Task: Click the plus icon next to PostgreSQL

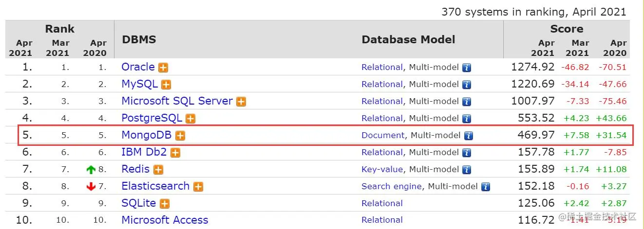Action: tap(190, 119)
